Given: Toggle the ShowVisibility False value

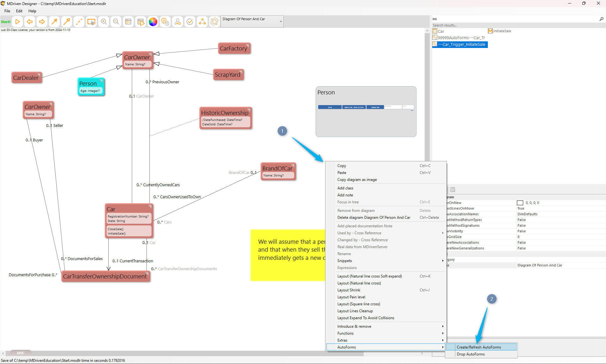Looking at the screenshot, I should pyautogui.click(x=521, y=231).
